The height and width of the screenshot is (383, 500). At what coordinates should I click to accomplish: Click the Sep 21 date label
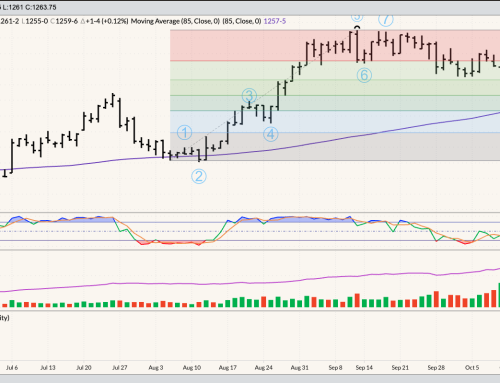(400, 367)
